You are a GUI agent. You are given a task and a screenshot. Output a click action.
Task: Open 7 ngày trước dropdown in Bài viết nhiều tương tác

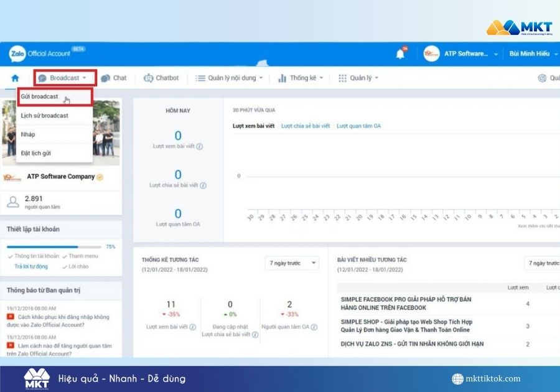[x=542, y=263]
